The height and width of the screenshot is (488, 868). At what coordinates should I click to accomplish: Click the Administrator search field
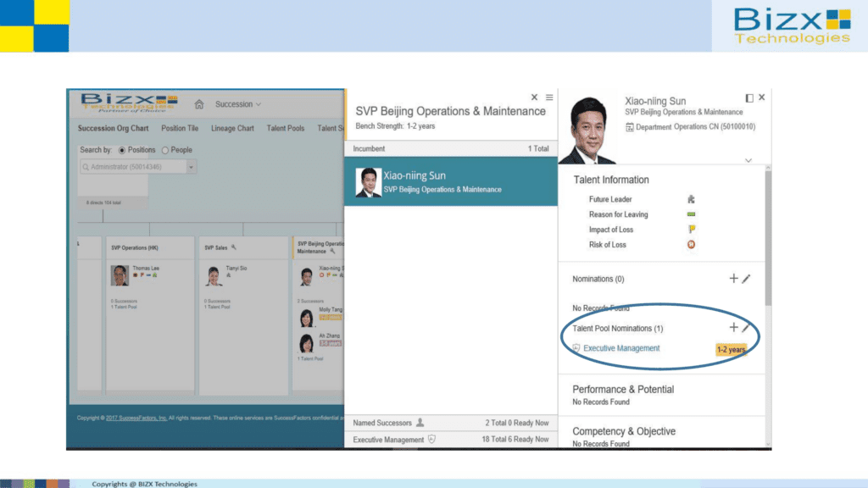point(133,167)
